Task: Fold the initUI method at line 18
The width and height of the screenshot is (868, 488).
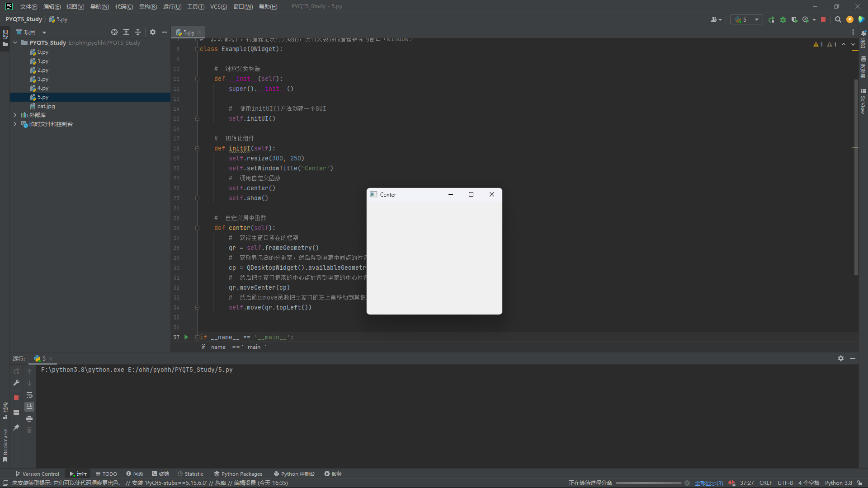Action: pos(197,148)
